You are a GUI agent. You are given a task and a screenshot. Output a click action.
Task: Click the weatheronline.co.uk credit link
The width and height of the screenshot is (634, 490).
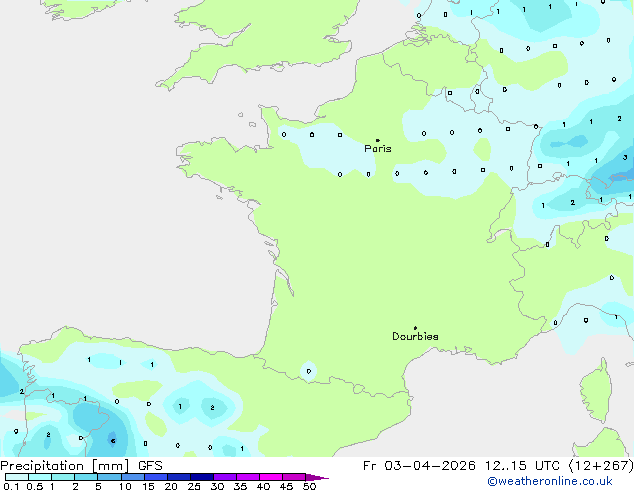(x=550, y=481)
